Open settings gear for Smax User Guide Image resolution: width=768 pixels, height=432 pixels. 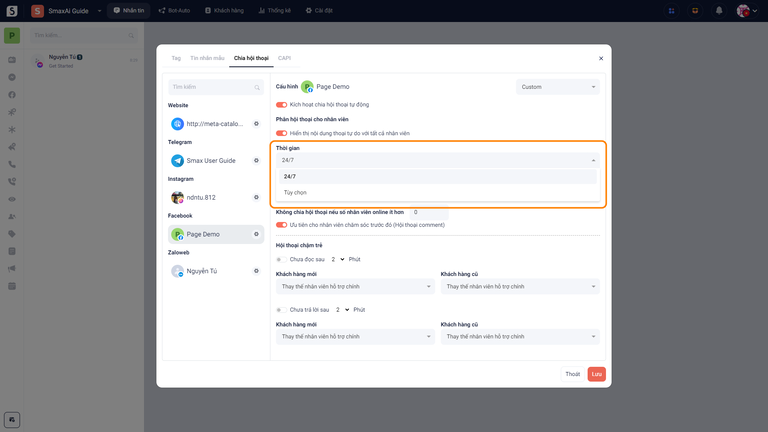[256, 160]
